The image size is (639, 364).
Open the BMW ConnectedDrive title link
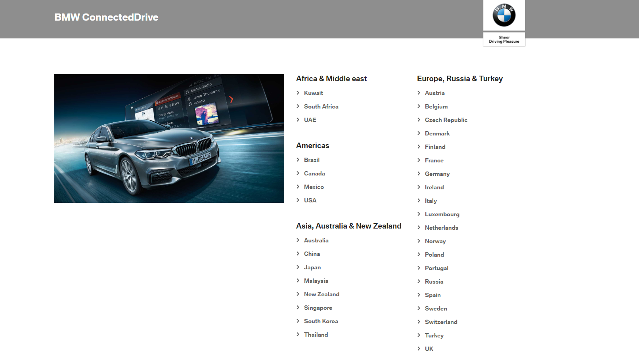(106, 17)
